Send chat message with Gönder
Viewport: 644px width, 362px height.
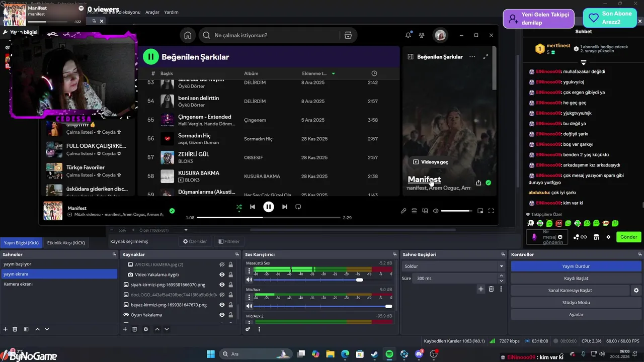pyautogui.click(x=628, y=237)
